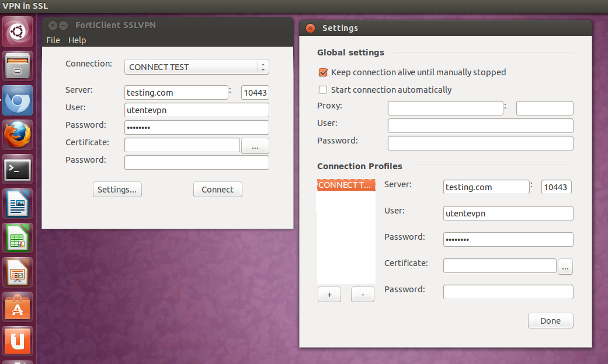Uncheck Keep connection alive until manually stopped
Screen dimensions: 608x364
tap(322, 72)
